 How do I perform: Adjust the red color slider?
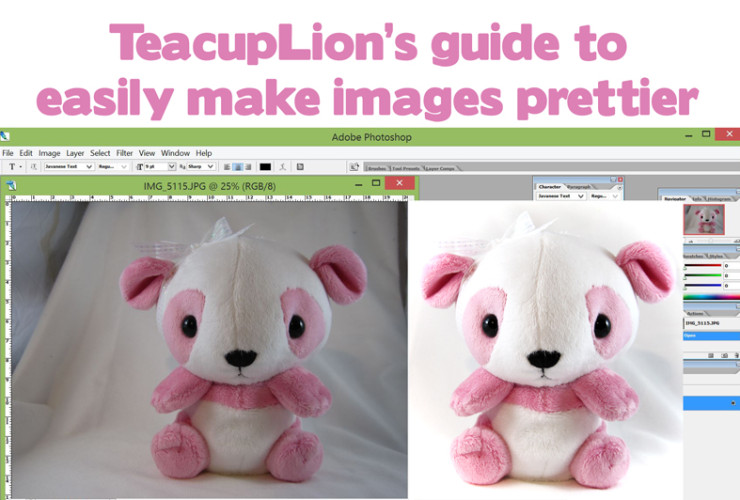click(x=703, y=266)
